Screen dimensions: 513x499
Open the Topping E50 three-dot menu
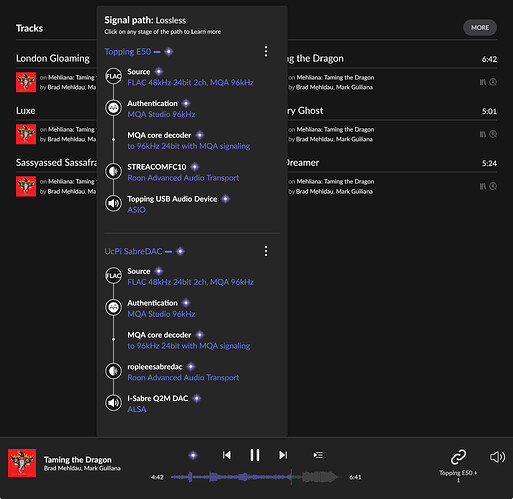(x=266, y=51)
